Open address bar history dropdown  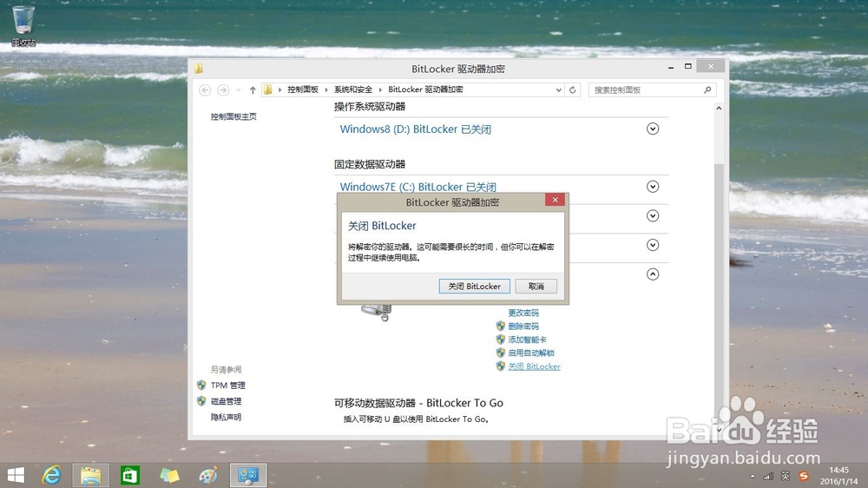tap(558, 89)
